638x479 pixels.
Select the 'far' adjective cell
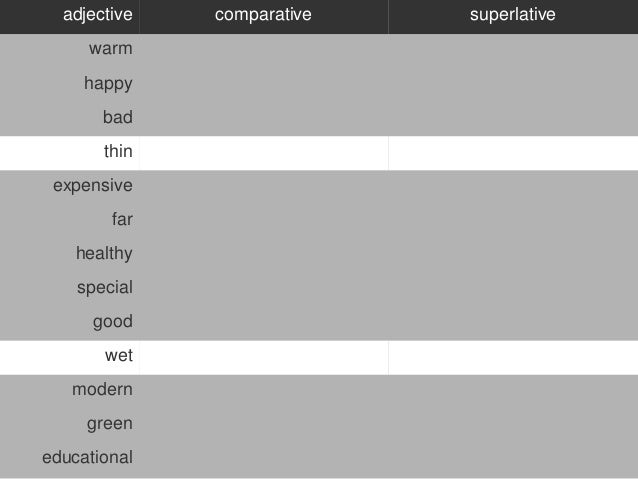tap(122, 220)
